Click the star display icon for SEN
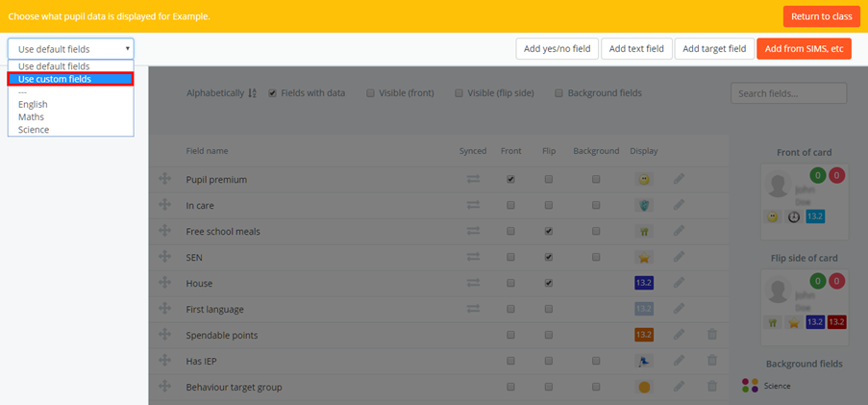Image resolution: width=868 pixels, height=405 pixels. tap(644, 257)
